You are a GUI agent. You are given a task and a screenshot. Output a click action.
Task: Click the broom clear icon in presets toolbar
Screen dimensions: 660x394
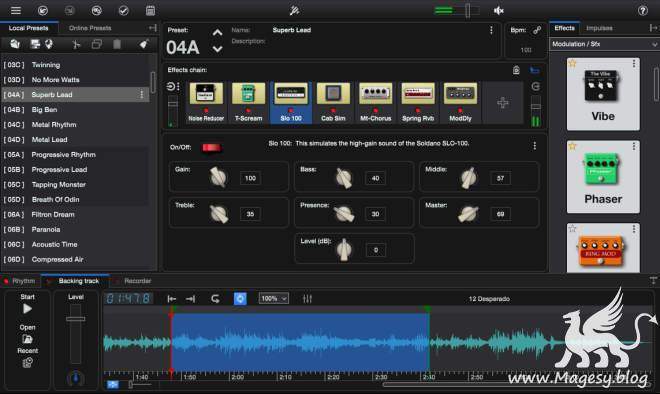click(x=144, y=44)
